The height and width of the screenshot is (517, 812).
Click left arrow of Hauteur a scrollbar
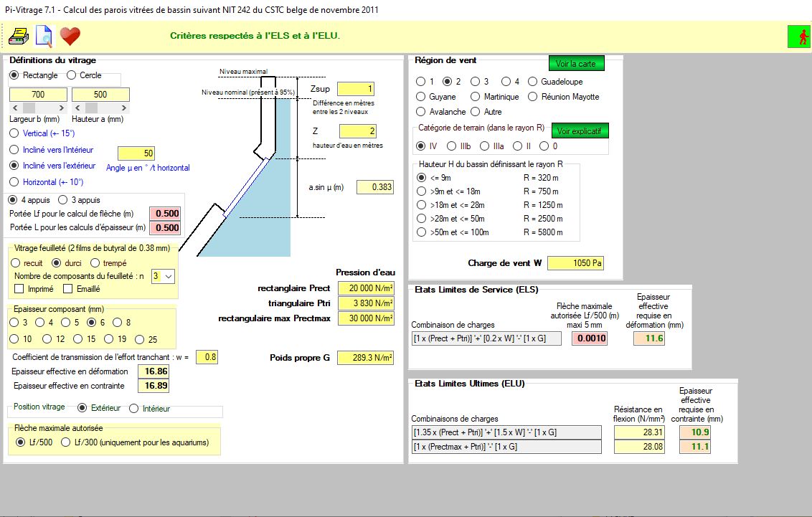(77, 107)
